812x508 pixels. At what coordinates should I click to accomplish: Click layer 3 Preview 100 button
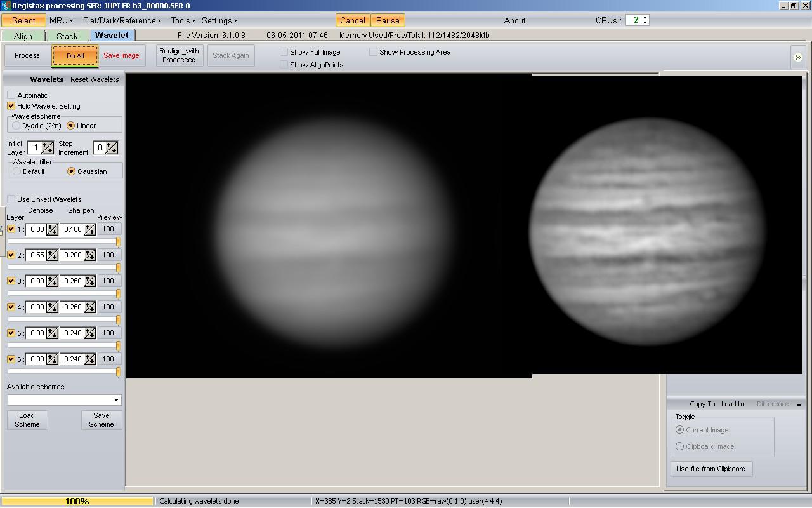(x=109, y=281)
